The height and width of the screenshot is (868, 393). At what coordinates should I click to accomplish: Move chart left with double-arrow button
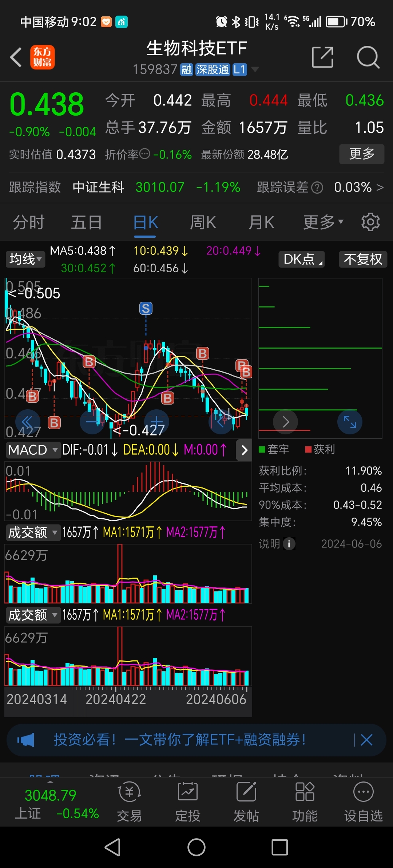tap(28, 421)
